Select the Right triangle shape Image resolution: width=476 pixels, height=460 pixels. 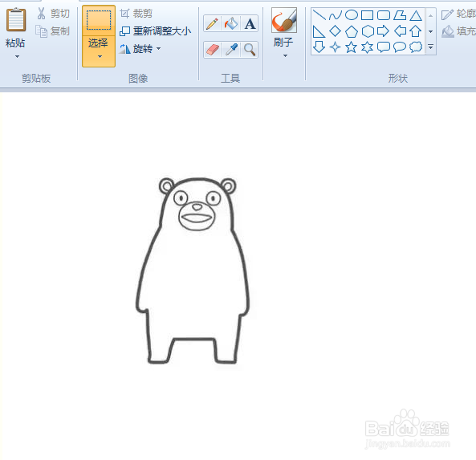pyautogui.click(x=319, y=31)
